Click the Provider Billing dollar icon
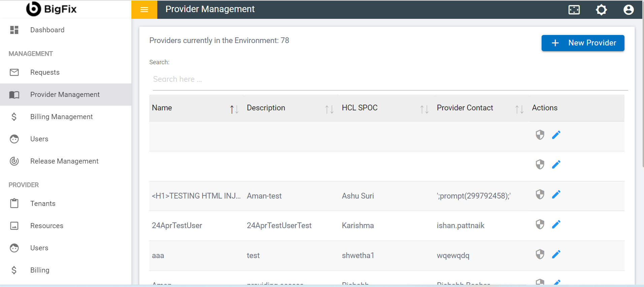 tap(14, 270)
